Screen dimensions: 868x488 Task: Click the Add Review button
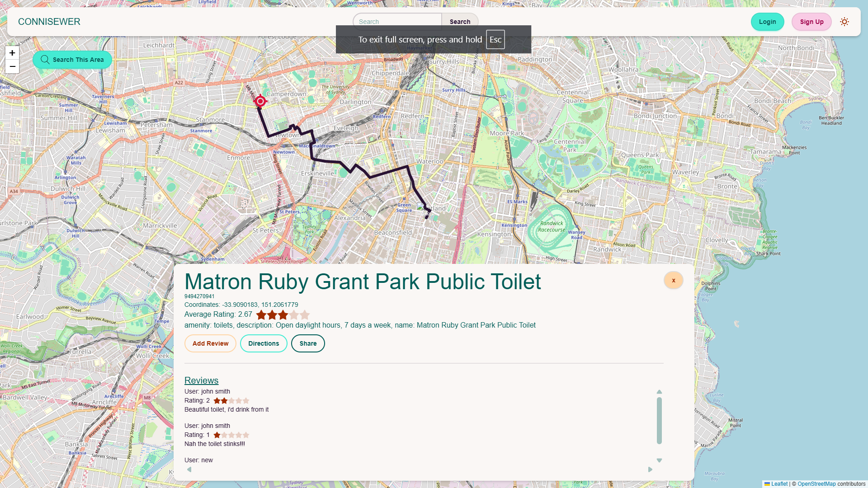pyautogui.click(x=210, y=343)
